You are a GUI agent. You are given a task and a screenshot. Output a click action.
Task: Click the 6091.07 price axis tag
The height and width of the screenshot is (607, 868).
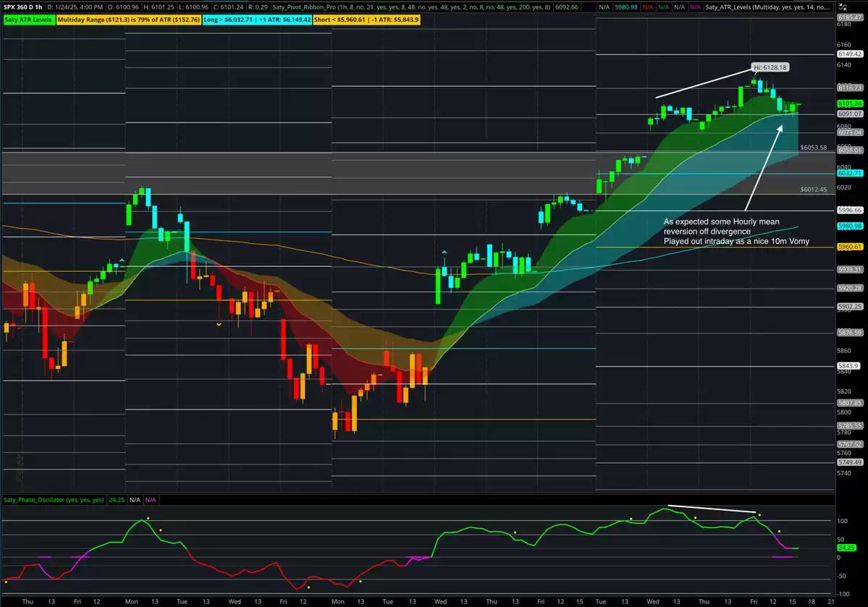(x=850, y=114)
